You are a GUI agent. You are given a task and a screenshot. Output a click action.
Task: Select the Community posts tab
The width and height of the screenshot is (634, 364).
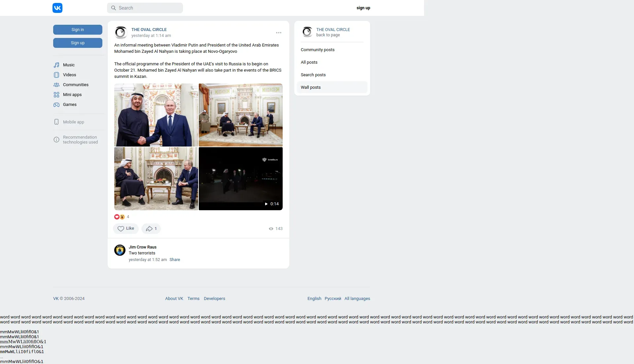tap(318, 50)
